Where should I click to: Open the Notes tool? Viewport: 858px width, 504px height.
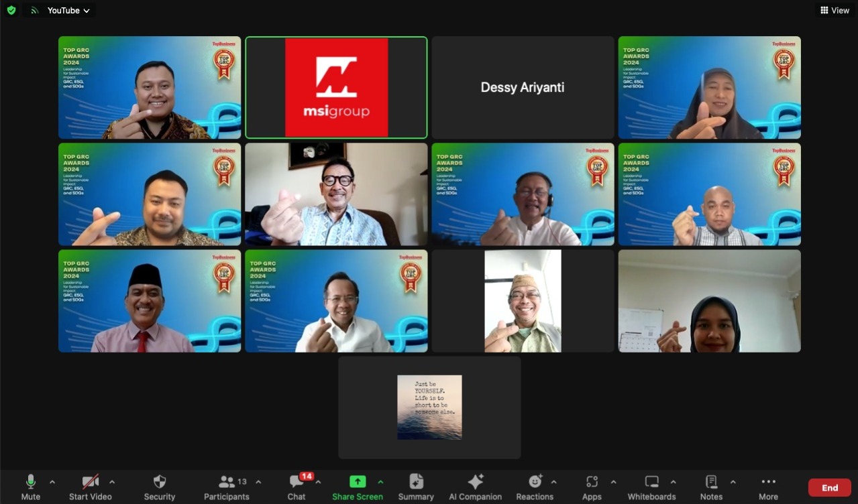click(711, 487)
